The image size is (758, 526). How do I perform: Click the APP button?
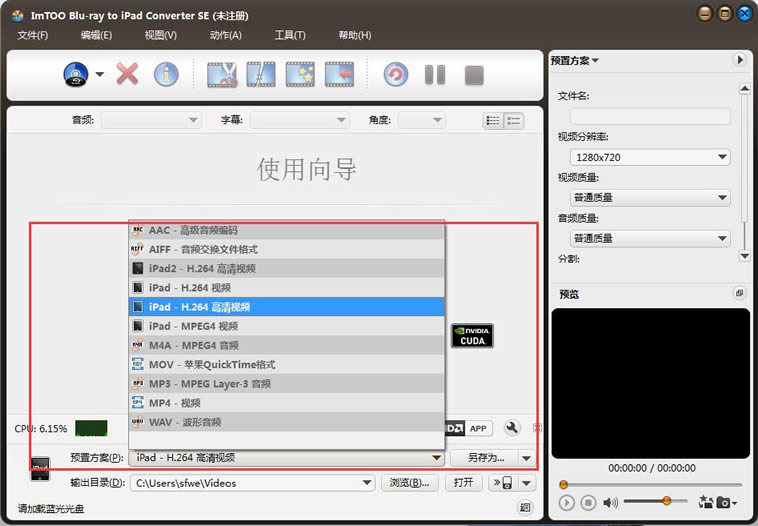tap(478, 428)
